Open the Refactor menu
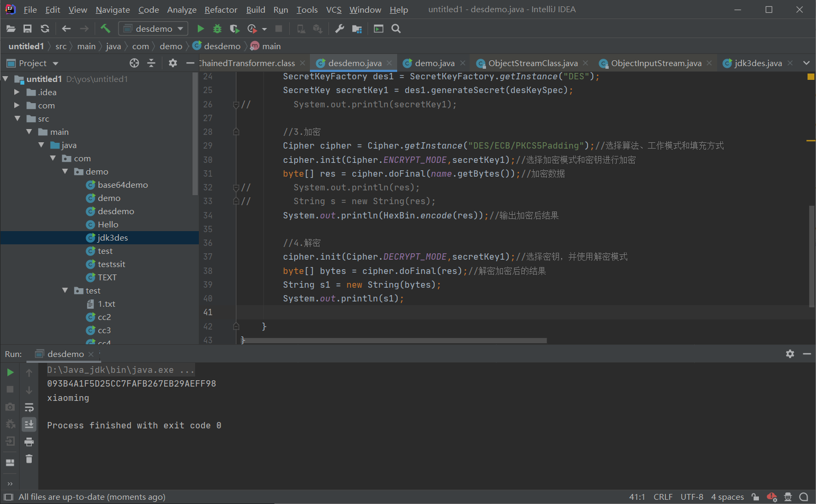This screenshot has width=816, height=504. [221, 10]
